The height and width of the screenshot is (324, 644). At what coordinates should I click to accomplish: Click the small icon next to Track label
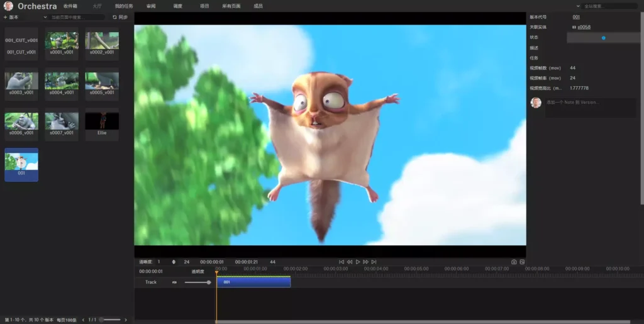tap(174, 282)
